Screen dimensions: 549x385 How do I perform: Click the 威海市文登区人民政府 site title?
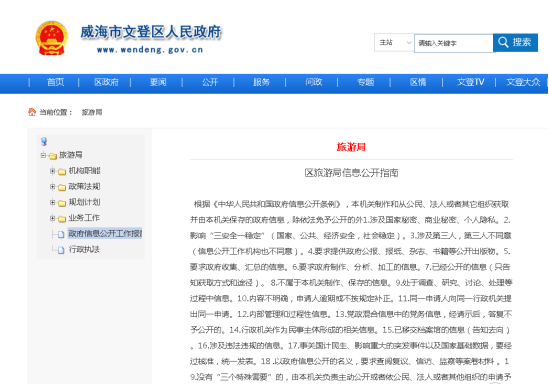tap(151, 32)
